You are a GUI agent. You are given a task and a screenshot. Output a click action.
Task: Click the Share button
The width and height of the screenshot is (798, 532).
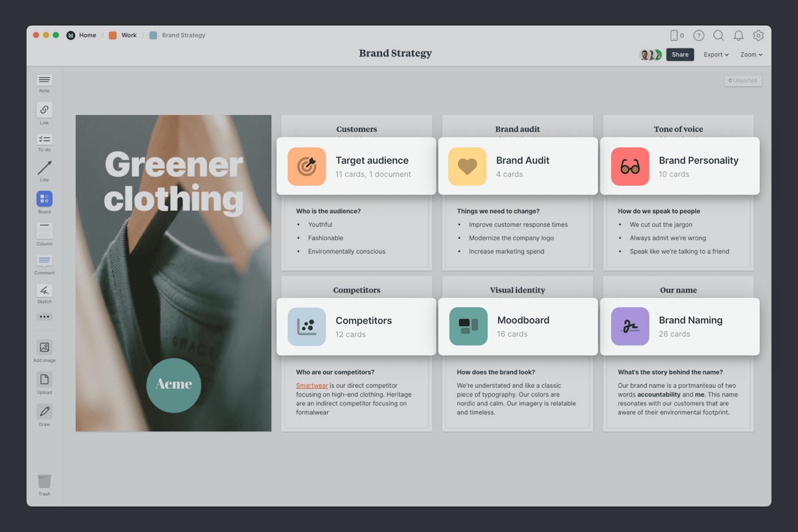[x=680, y=54]
